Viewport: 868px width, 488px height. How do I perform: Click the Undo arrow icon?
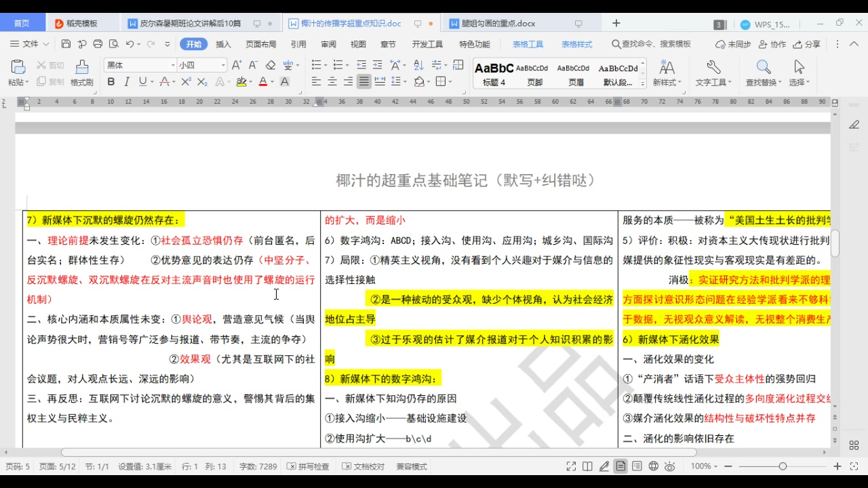click(130, 44)
